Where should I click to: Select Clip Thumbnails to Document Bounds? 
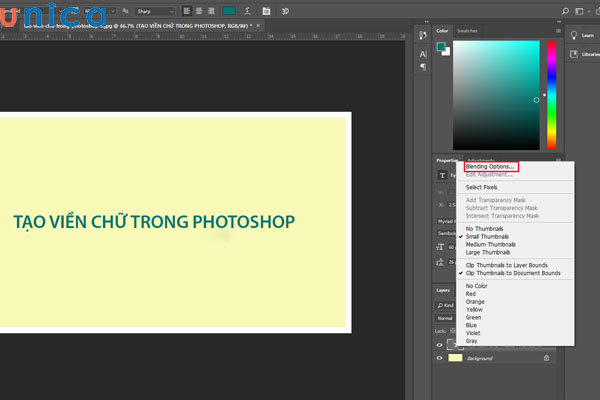click(515, 273)
